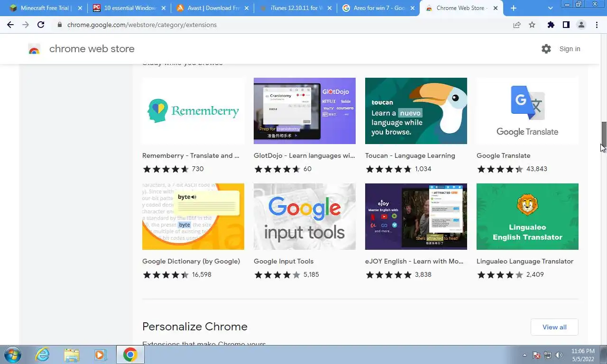607x364 pixels.
Task: Close the Chrome Web Store tab
Action: click(x=496, y=8)
